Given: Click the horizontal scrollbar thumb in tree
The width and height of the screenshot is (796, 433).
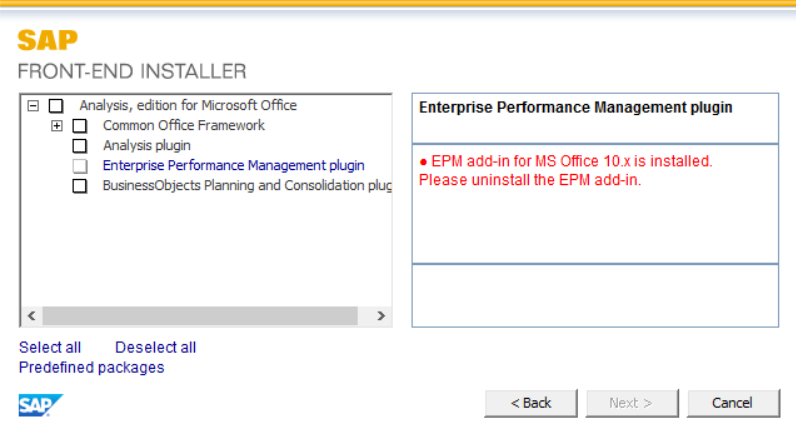Looking at the screenshot, I should [x=200, y=316].
